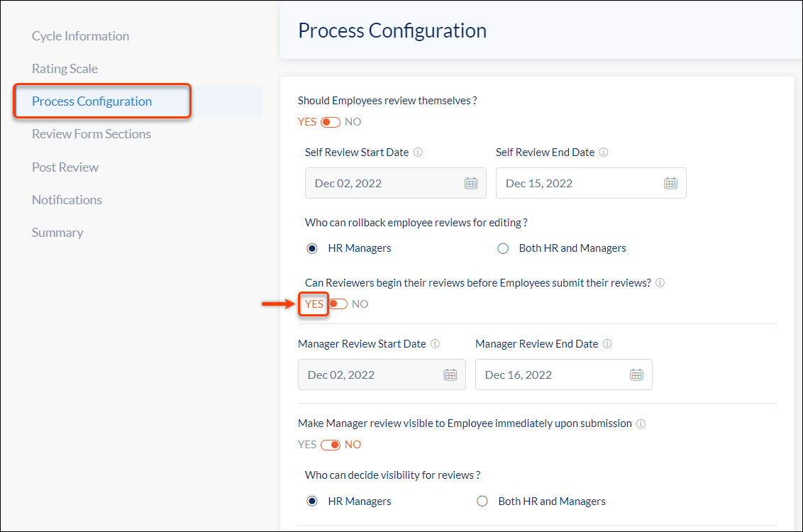Click 'Should Employees review themselves ?' text
Screen dimensions: 803x532
tap(387, 101)
